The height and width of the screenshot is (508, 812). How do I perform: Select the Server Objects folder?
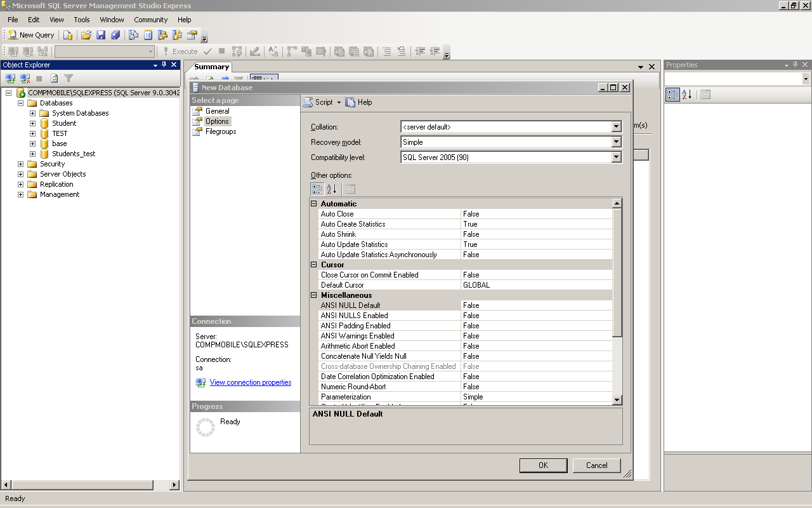pyautogui.click(x=63, y=174)
